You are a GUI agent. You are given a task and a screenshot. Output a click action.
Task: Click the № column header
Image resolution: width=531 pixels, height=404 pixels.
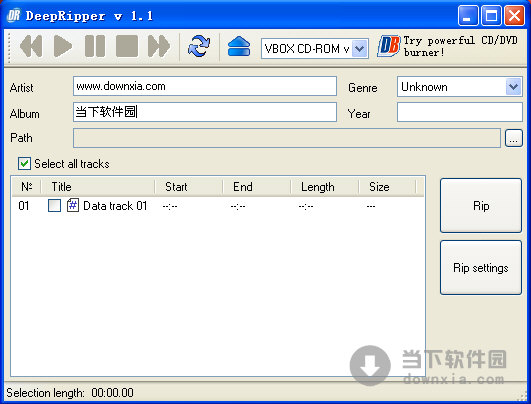tap(26, 187)
